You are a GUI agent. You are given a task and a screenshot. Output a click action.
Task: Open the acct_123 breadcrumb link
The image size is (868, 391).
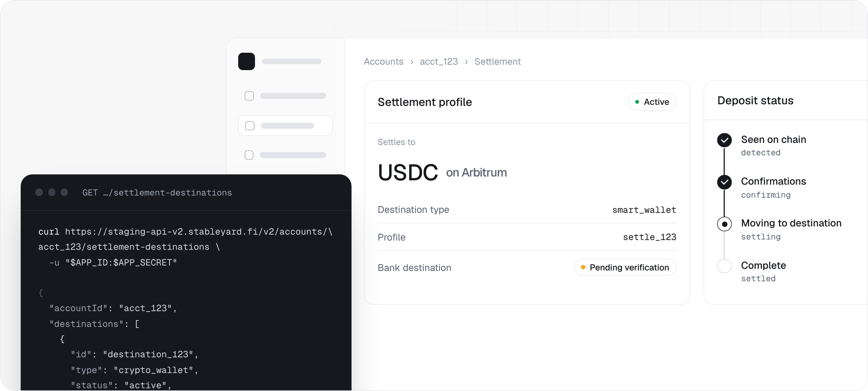(x=439, y=62)
